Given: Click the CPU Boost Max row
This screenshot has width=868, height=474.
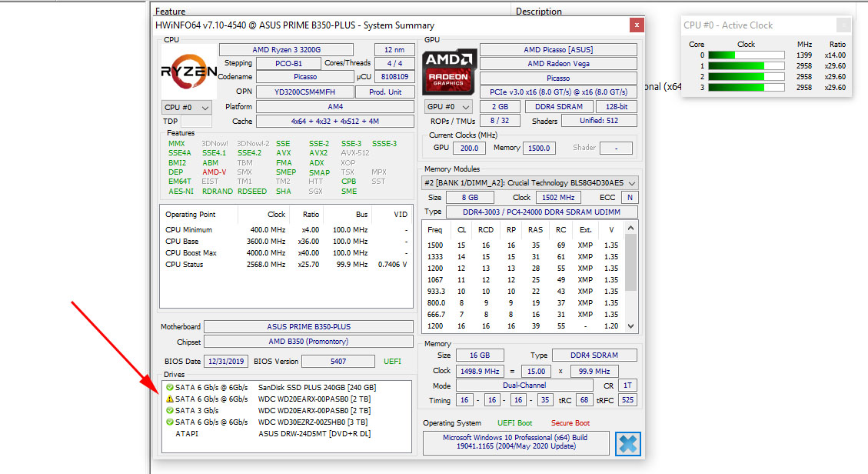Looking at the screenshot, I should pos(286,253).
